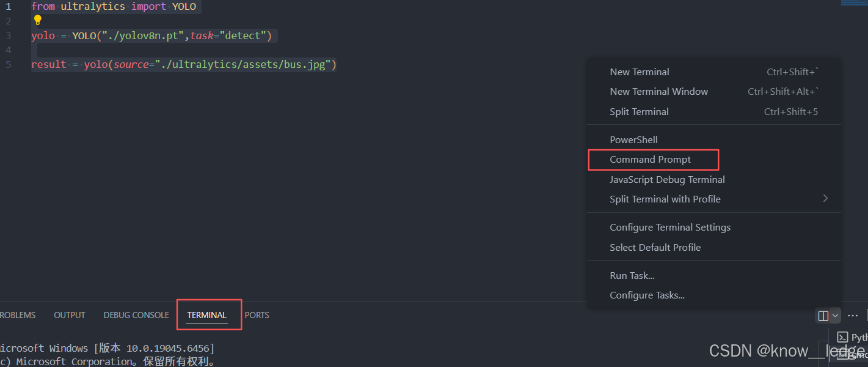Click Run Task... in the menu

(714, 276)
